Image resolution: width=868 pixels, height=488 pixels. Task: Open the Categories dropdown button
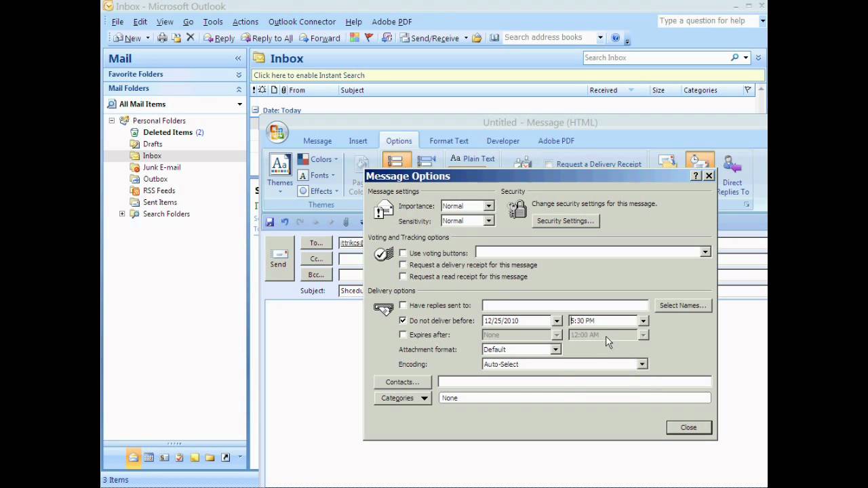tap(403, 398)
